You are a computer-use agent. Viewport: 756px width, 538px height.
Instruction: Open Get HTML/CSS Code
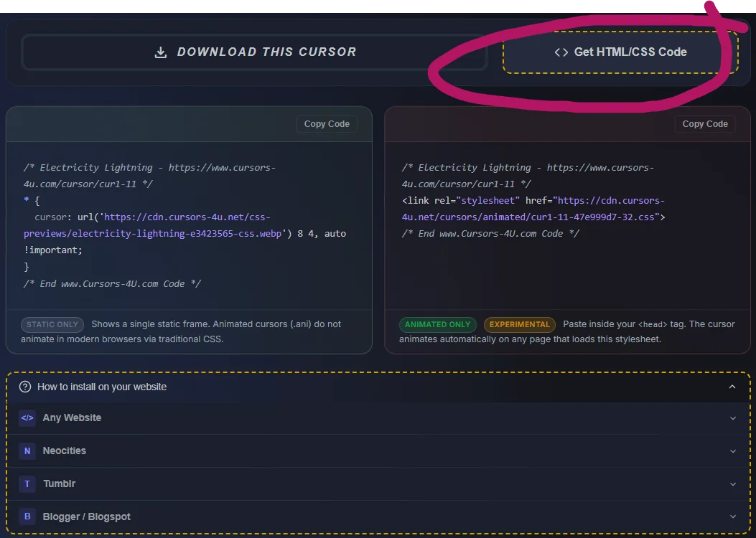click(620, 52)
